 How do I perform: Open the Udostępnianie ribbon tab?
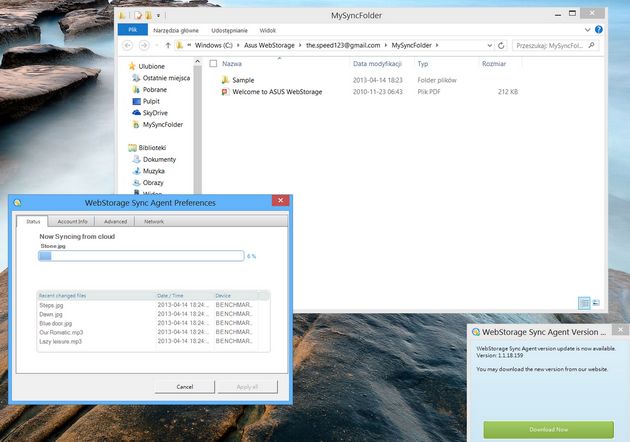pos(229,30)
